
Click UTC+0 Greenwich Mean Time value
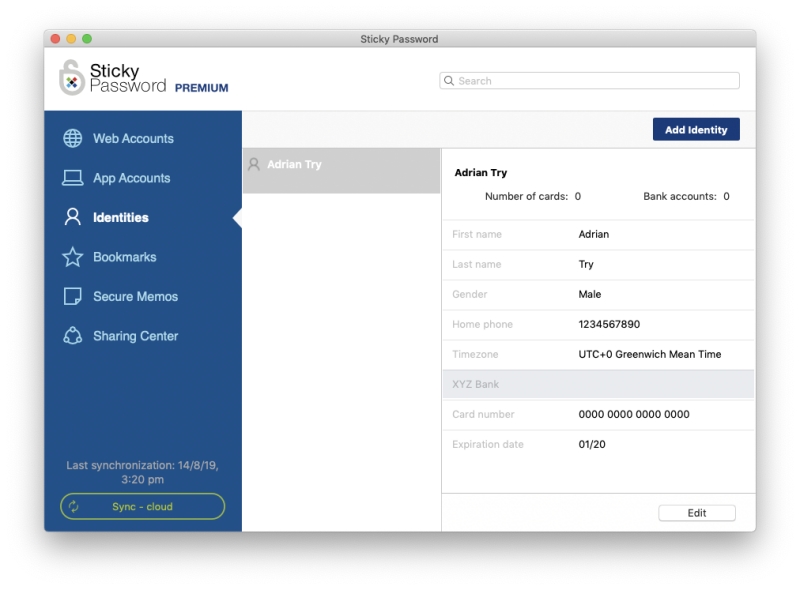(649, 354)
